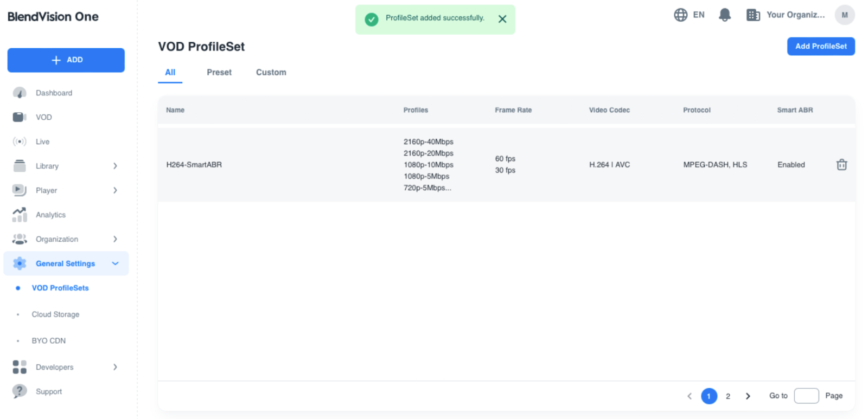
Task: Open language selector globe icon
Action: point(680,15)
